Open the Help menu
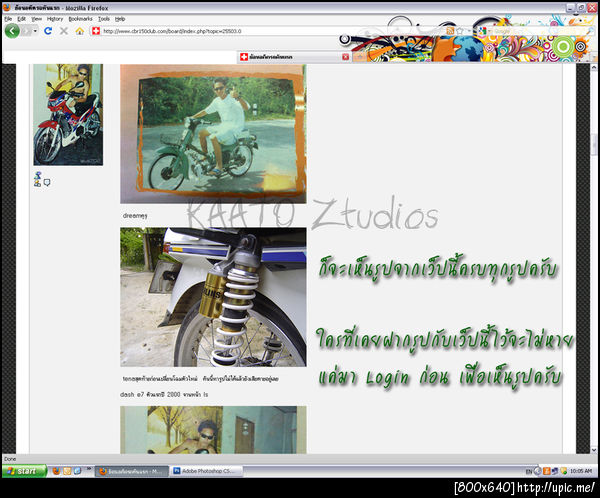 pyautogui.click(x=120, y=19)
